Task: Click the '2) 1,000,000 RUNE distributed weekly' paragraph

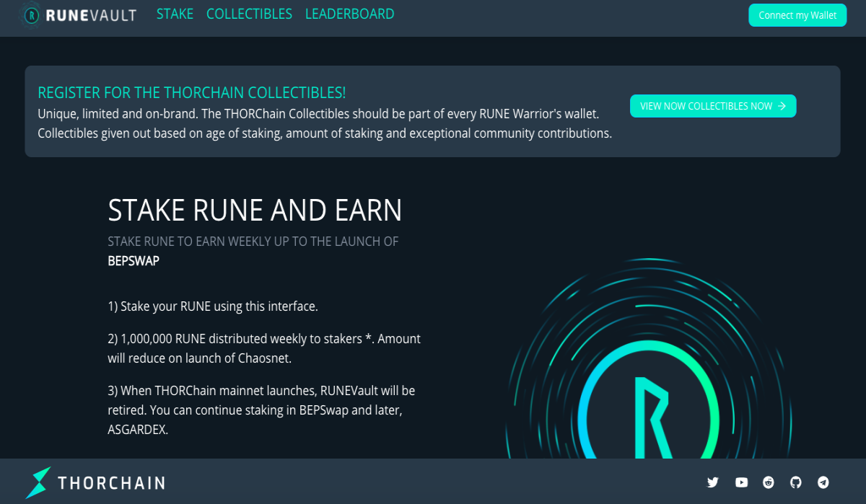Action: [x=264, y=348]
